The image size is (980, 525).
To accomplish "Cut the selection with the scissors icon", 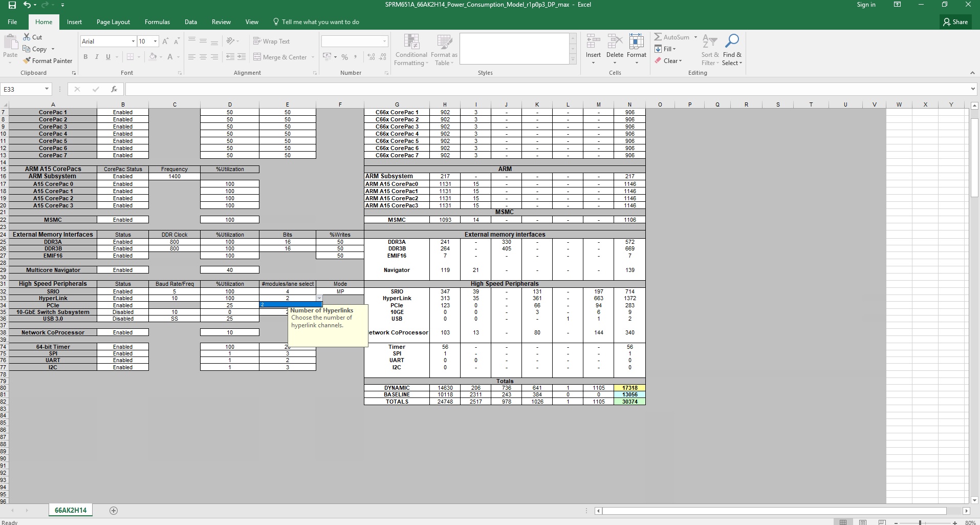I will coord(33,37).
